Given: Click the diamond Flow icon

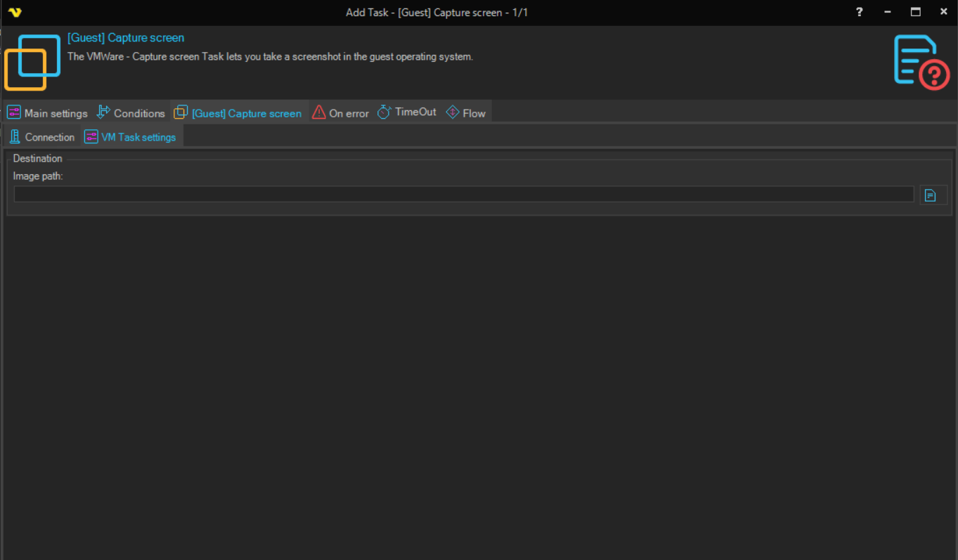Looking at the screenshot, I should pyautogui.click(x=453, y=112).
